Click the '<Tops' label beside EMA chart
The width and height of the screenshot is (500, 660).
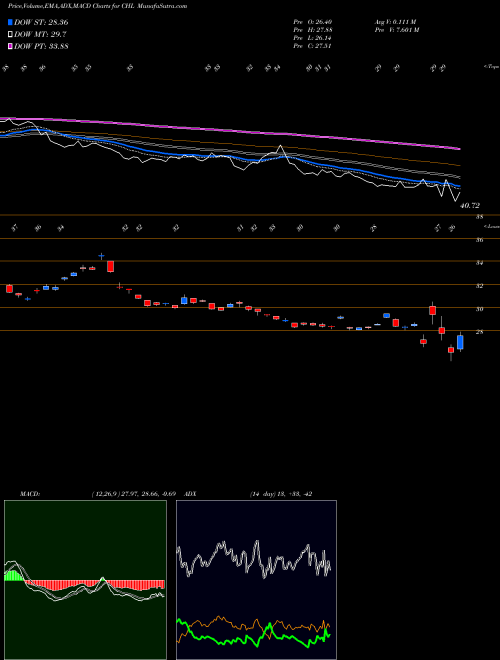(492, 67)
